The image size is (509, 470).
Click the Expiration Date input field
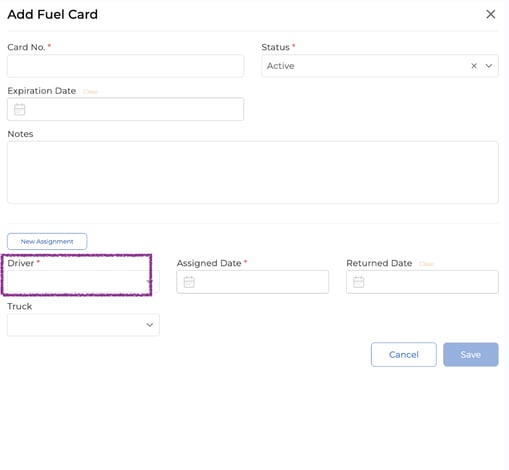(125, 109)
